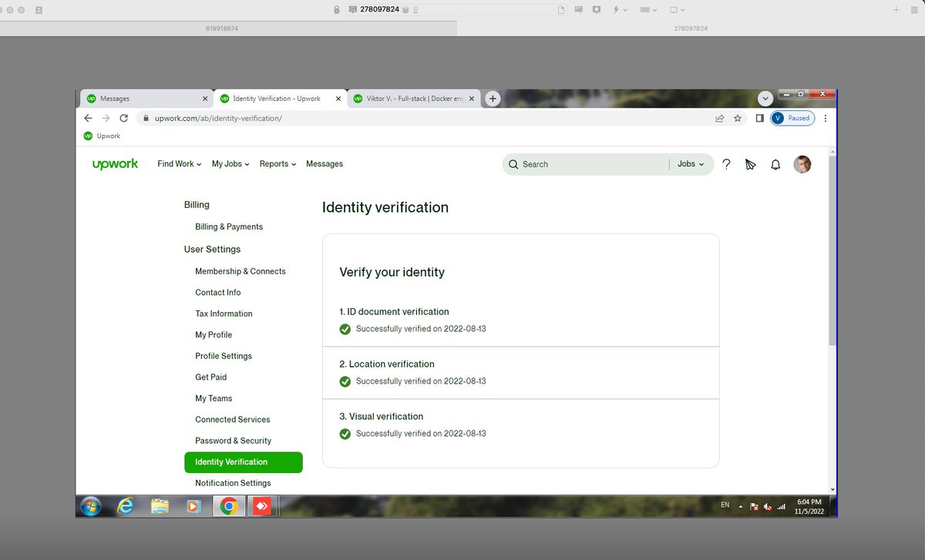Go back using the browser back arrow

coord(88,119)
